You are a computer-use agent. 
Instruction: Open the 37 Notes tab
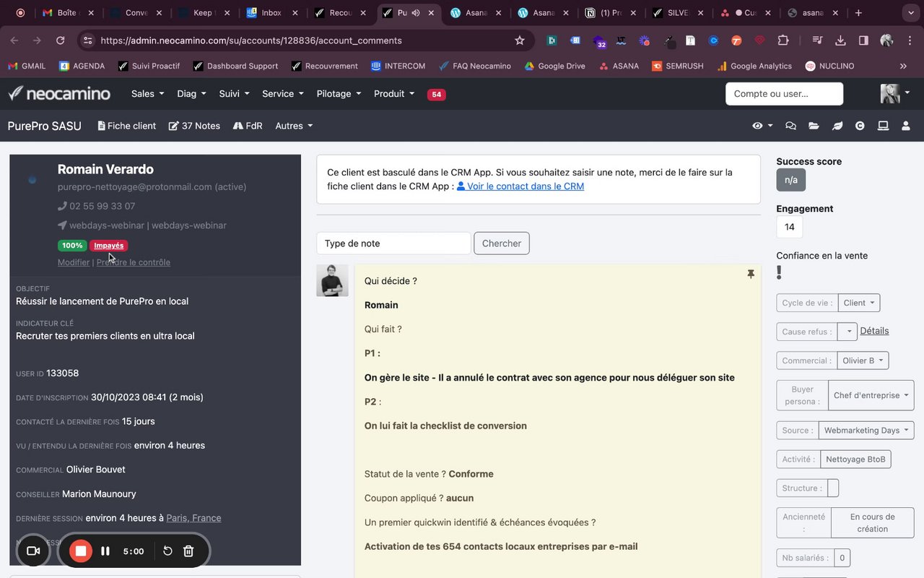194,126
